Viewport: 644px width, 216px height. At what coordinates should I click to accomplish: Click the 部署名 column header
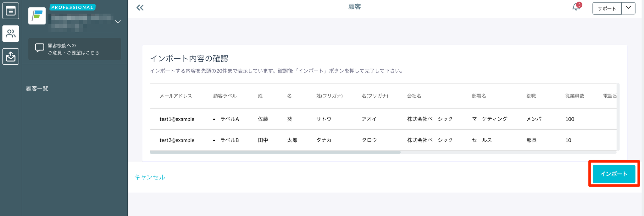pyautogui.click(x=479, y=96)
